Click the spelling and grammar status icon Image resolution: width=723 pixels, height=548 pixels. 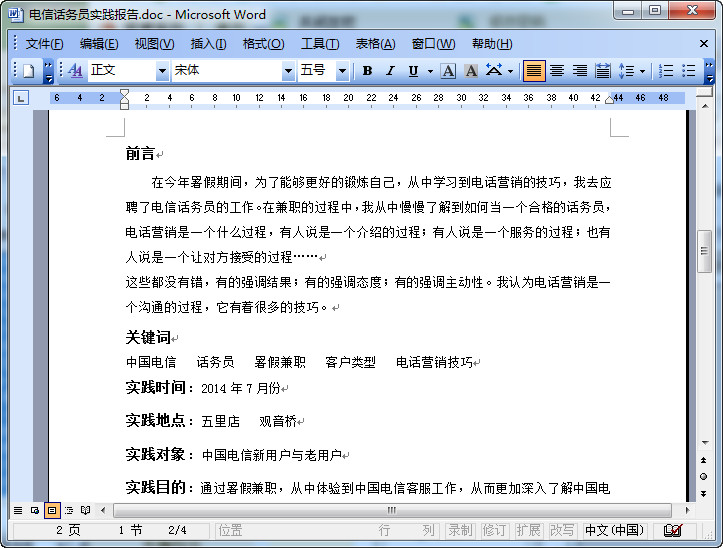673,530
